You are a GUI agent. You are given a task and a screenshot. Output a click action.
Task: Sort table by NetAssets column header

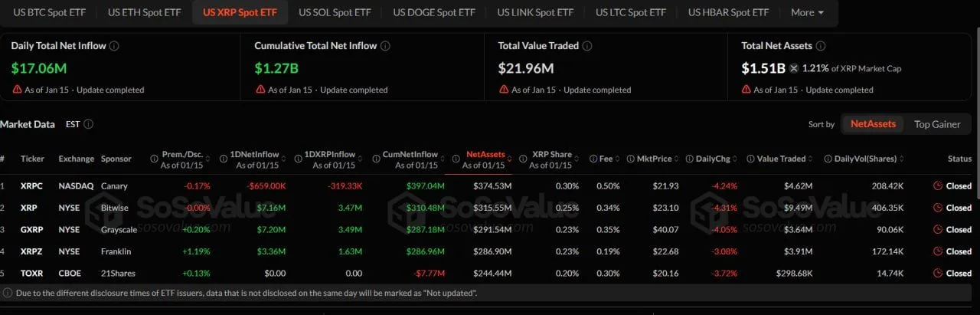[x=485, y=154]
